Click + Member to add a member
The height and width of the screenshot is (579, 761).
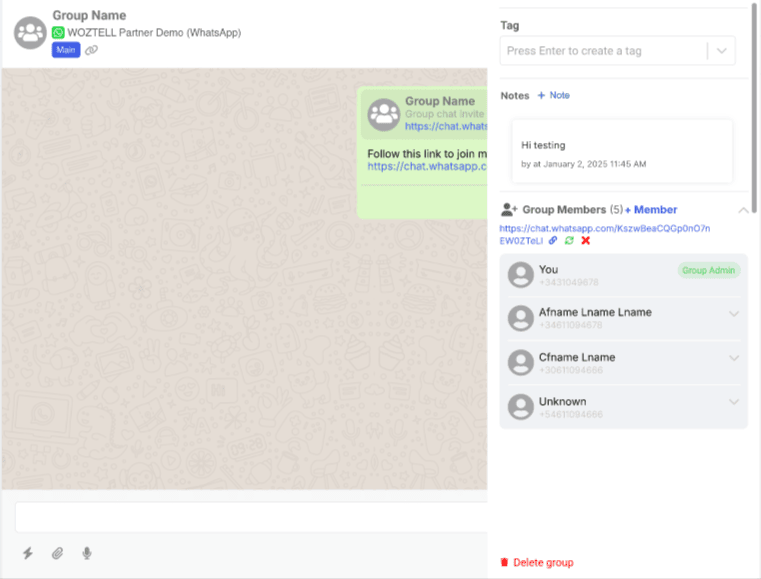point(651,210)
